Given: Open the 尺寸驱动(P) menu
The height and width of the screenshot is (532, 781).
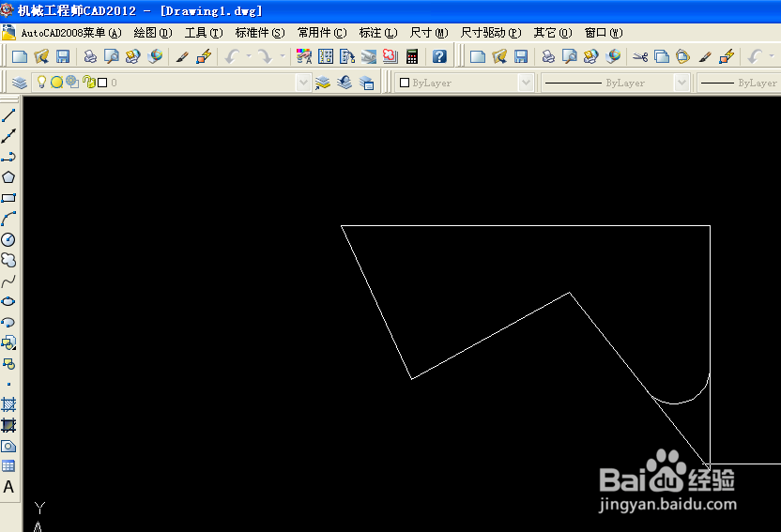Looking at the screenshot, I should 491,33.
